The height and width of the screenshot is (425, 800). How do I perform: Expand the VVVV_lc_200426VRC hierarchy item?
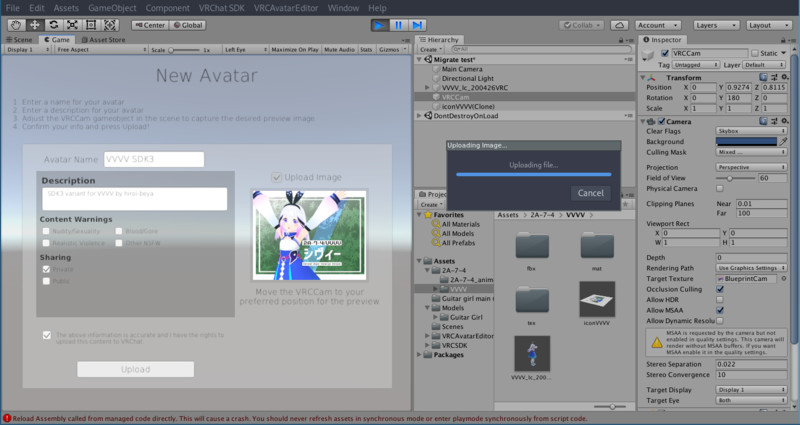(x=427, y=88)
